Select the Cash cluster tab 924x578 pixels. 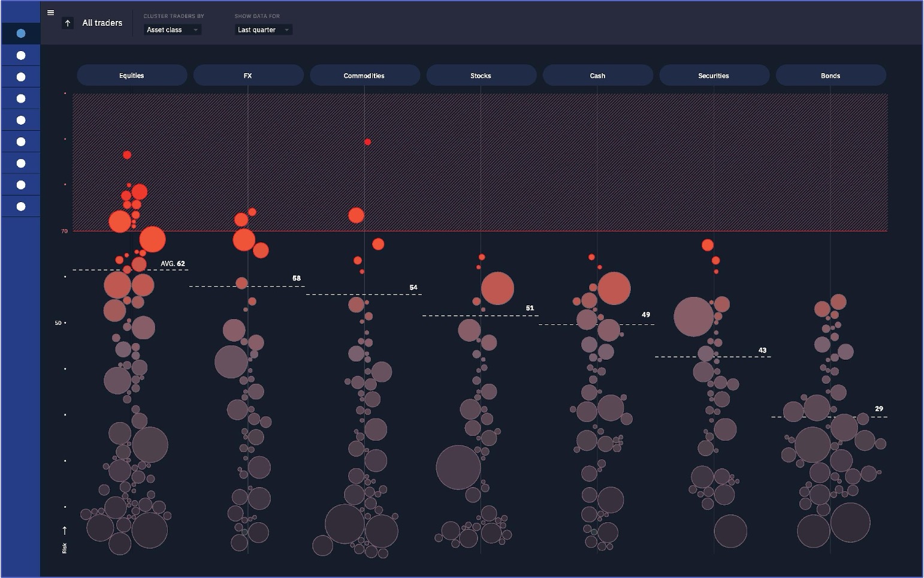[x=597, y=76]
